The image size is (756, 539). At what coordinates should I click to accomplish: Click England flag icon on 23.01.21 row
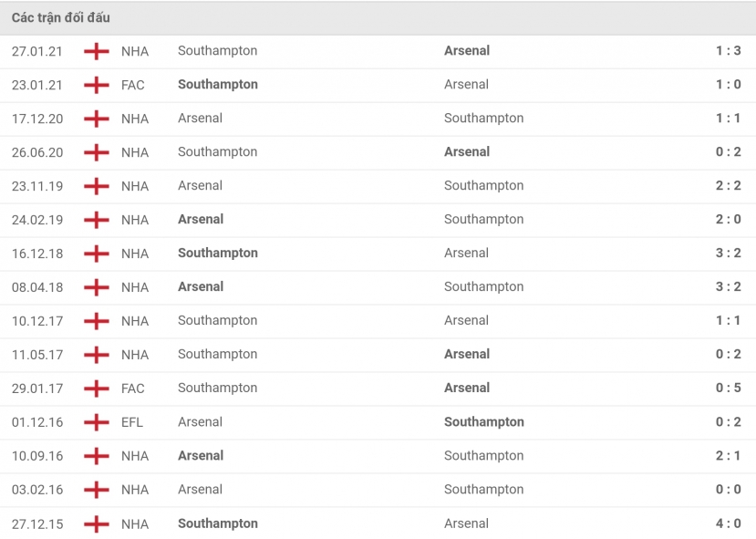click(x=97, y=85)
